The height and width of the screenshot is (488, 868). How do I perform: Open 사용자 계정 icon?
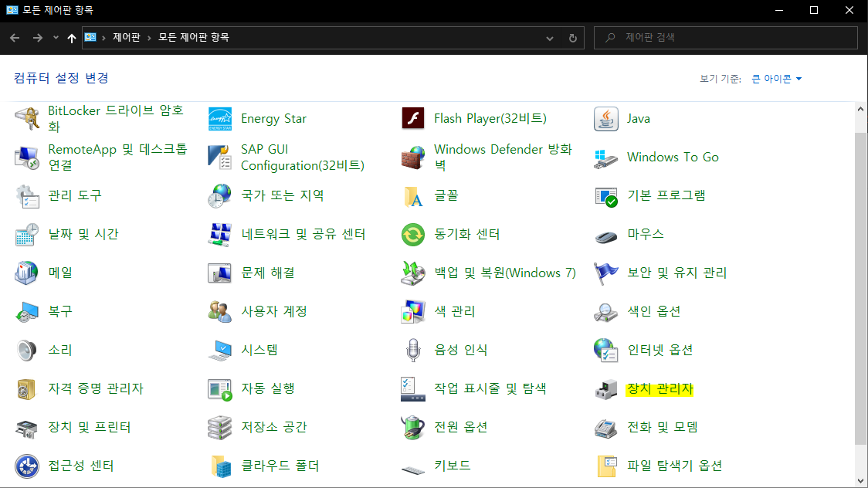(220, 311)
